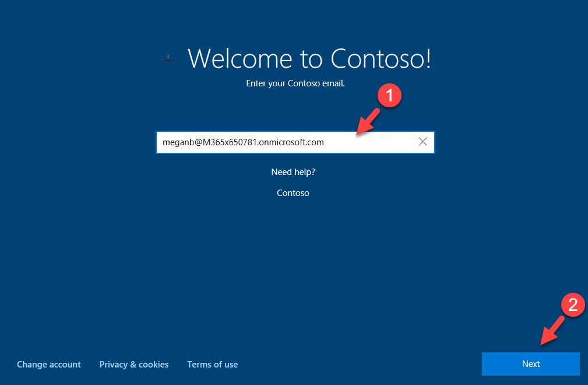Click the Contoso email input field

(x=295, y=142)
